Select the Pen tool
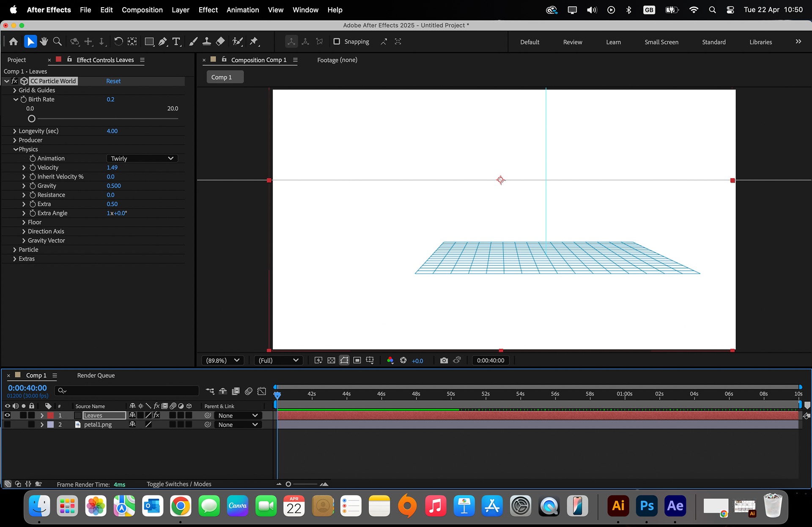The height and width of the screenshot is (527, 812). [163, 41]
